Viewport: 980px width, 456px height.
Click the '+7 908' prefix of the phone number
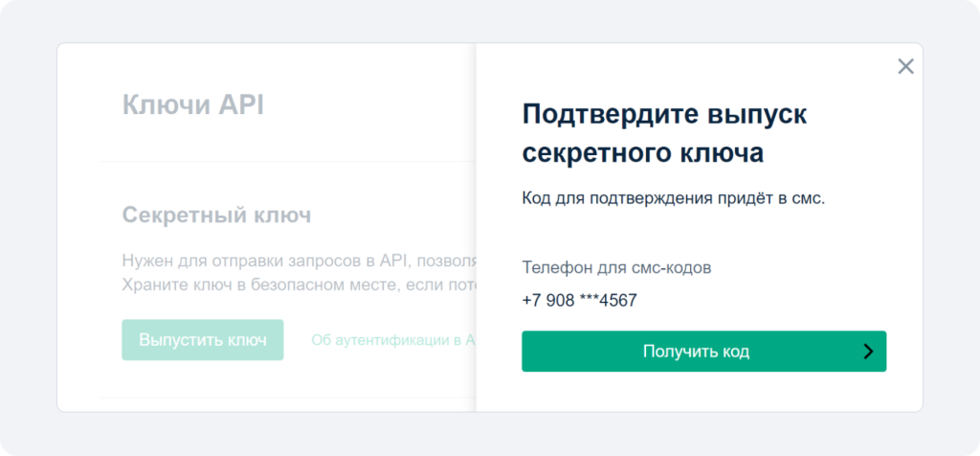(548, 300)
